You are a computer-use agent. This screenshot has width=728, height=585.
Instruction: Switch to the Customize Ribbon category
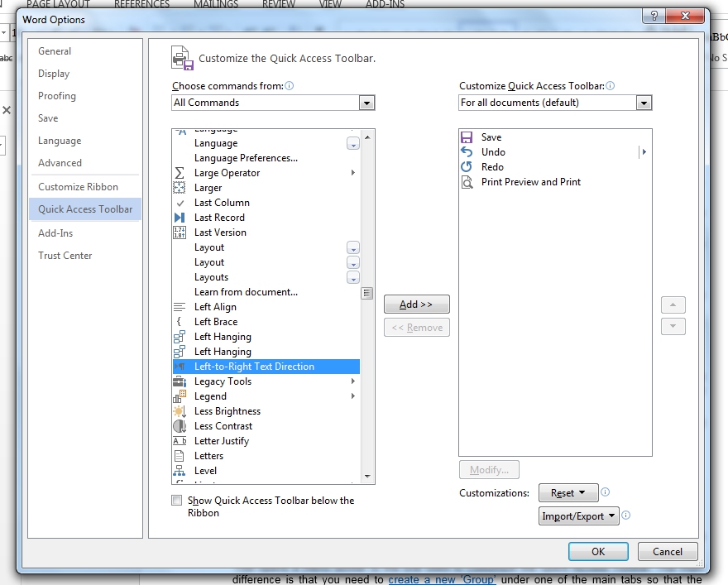pyautogui.click(x=78, y=187)
